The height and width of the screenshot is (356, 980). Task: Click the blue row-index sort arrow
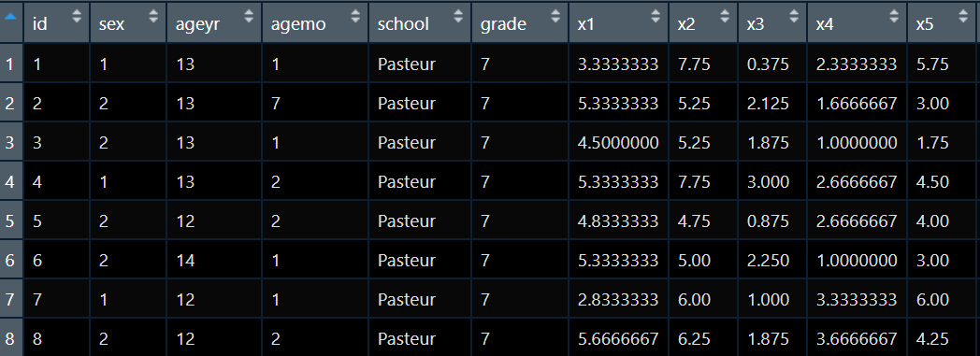(10, 17)
